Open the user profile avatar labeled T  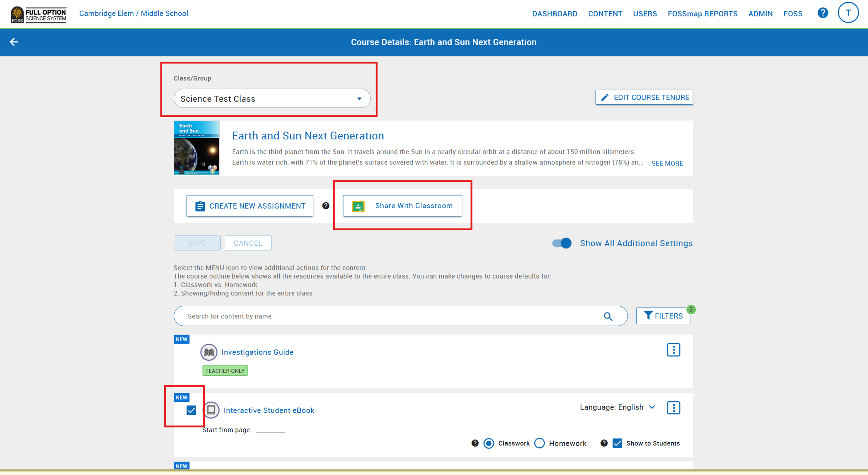click(848, 13)
